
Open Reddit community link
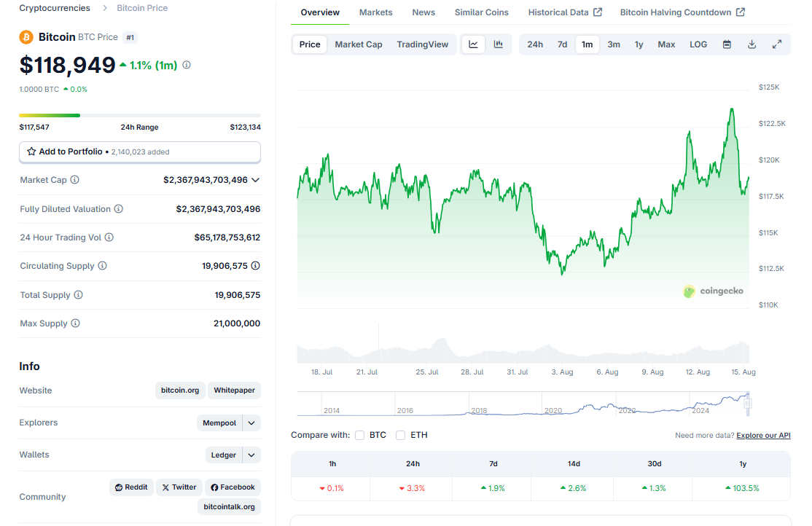point(131,487)
